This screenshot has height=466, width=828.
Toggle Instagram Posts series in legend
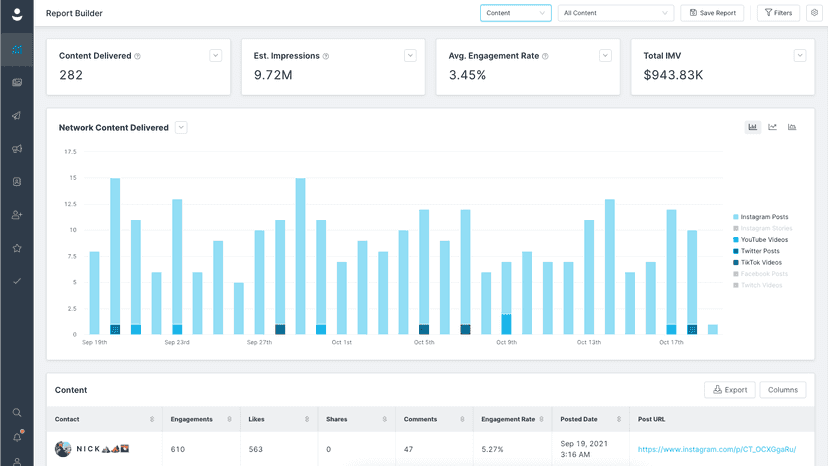coord(760,217)
